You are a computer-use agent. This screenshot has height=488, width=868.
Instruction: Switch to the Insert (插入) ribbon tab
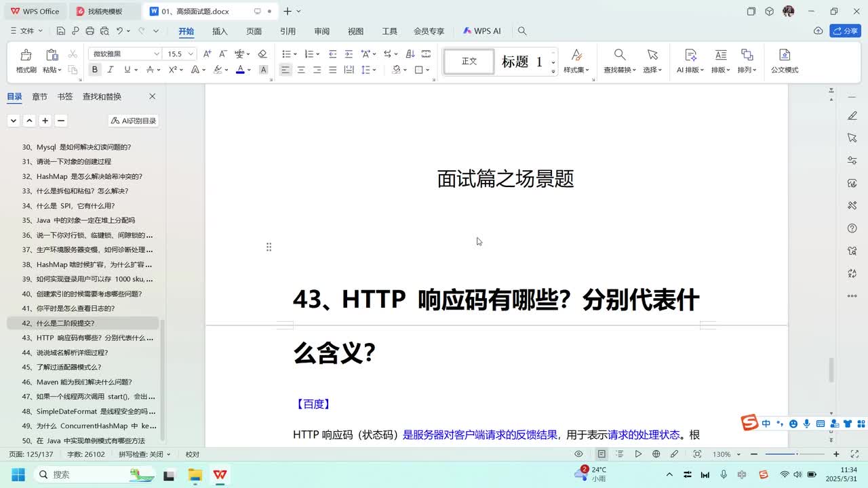tap(220, 31)
